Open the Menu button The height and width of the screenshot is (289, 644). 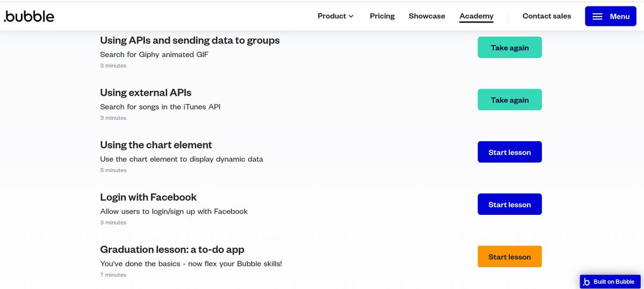(611, 16)
